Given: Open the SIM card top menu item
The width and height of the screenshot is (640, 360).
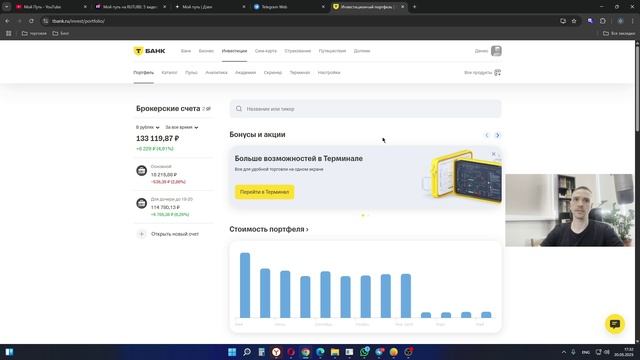Looking at the screenshot, I should click(266, 51).
